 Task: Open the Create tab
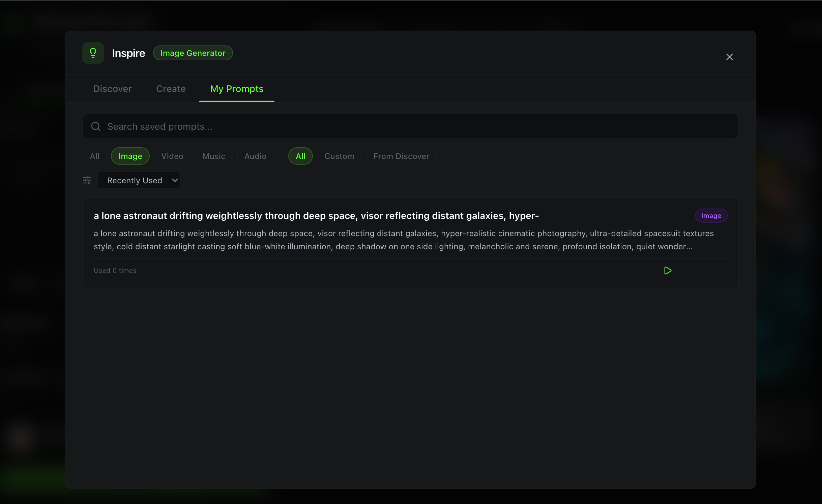tap(171, 89)
